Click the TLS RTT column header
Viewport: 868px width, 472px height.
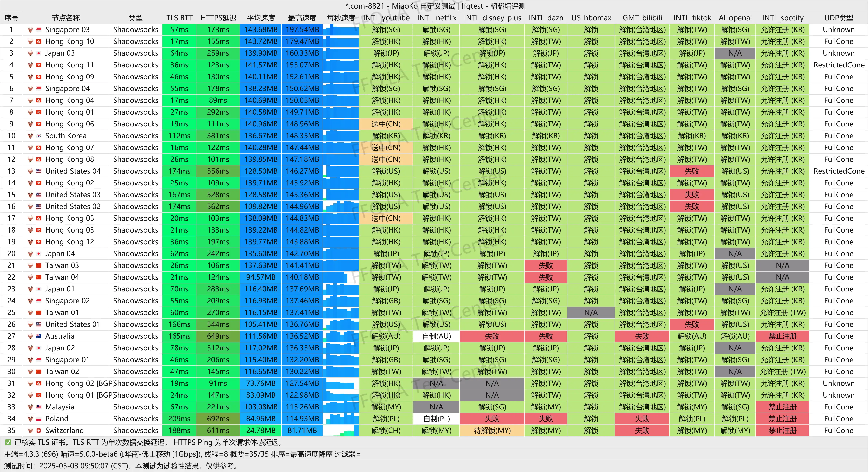(x=179, y=18)
